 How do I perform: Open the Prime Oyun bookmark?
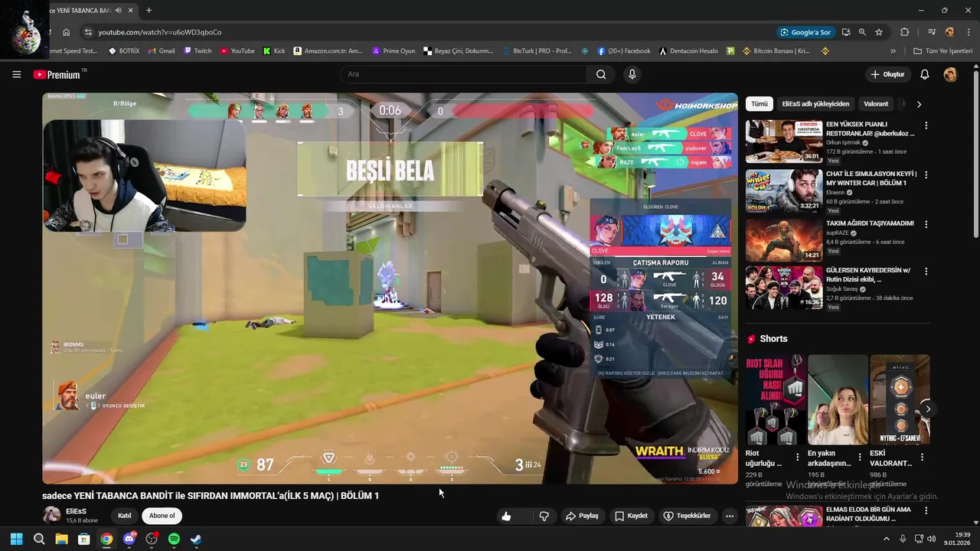tap(394, 51)
